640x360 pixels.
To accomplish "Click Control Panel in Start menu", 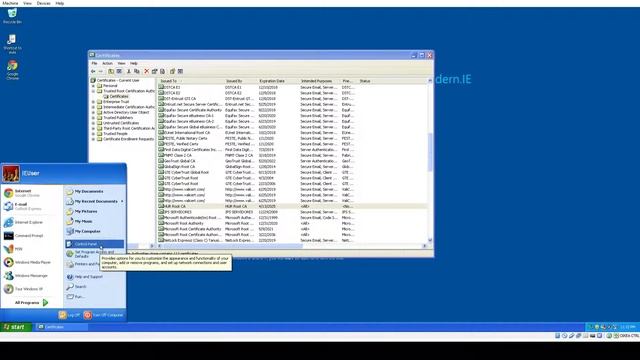I will coord(94,244).
